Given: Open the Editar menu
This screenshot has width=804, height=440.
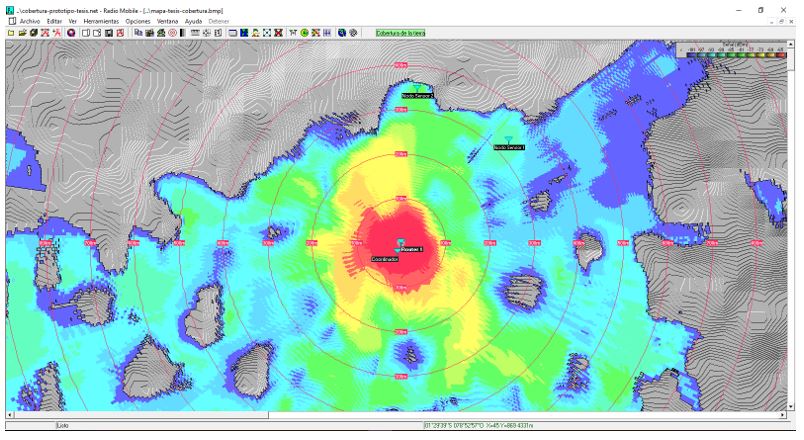Looking at the screenshot, I should [x=54, y=22].
